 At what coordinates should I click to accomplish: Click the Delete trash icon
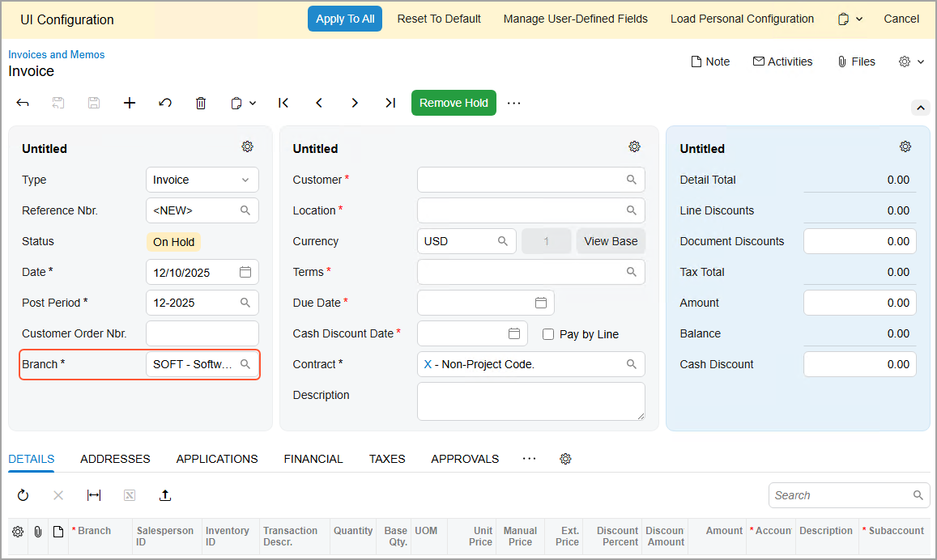point(201,103)
